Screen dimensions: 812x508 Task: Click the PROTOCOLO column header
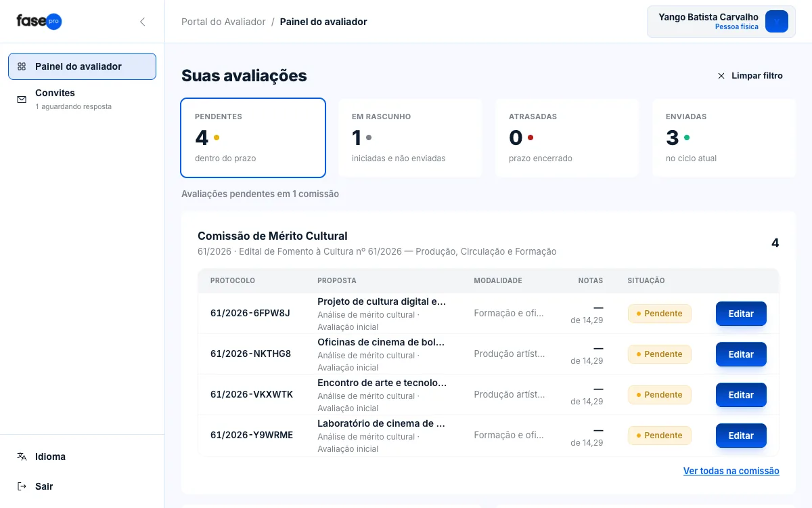click(x=233, y=280)
